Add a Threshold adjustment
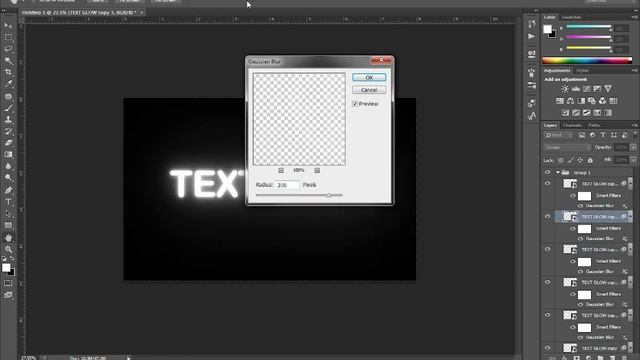 point(587,113)
